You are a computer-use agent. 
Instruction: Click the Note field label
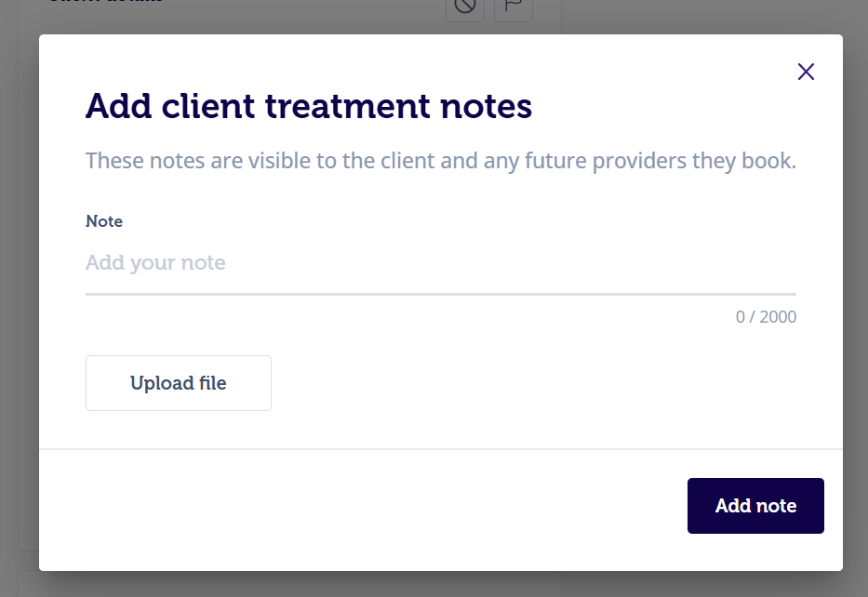(104, 221)
